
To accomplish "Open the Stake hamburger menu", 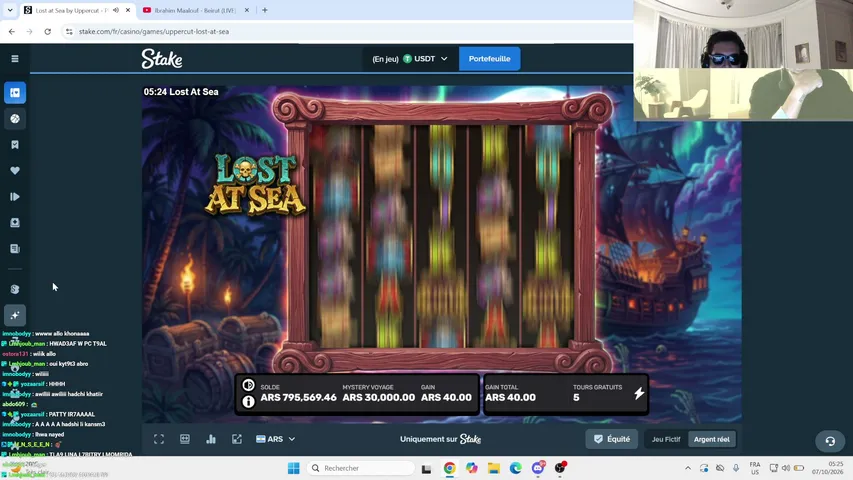I will tap(15, 59).
